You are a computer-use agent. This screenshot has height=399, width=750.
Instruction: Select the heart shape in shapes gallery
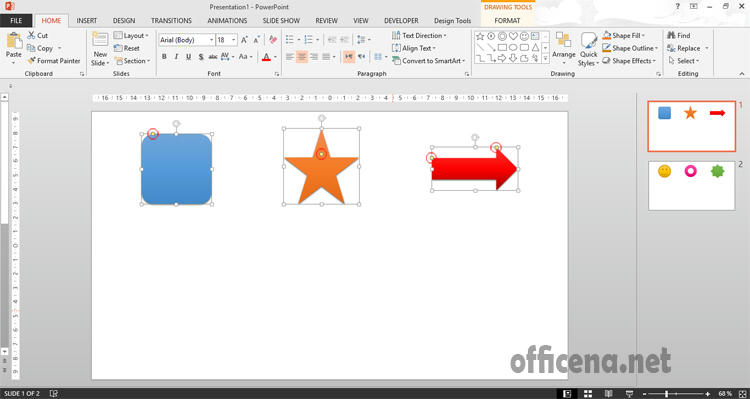[x=513, y=36]
